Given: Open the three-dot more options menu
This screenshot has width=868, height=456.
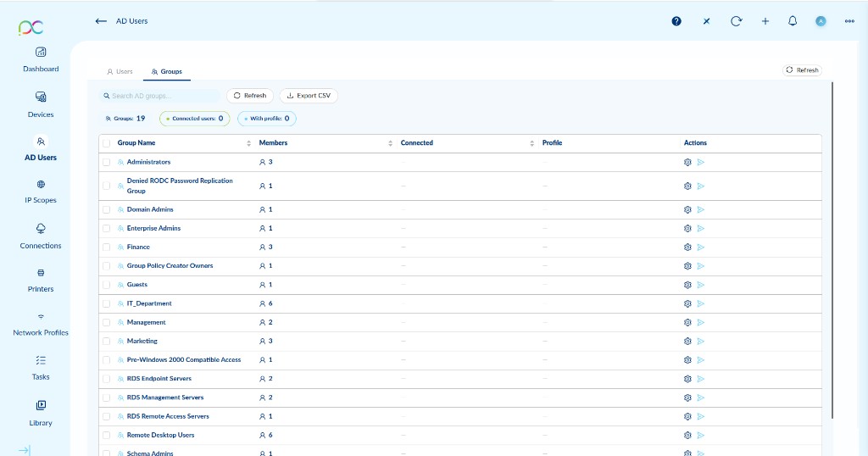Looking at the screenshot, I should [x=849, y=21].
